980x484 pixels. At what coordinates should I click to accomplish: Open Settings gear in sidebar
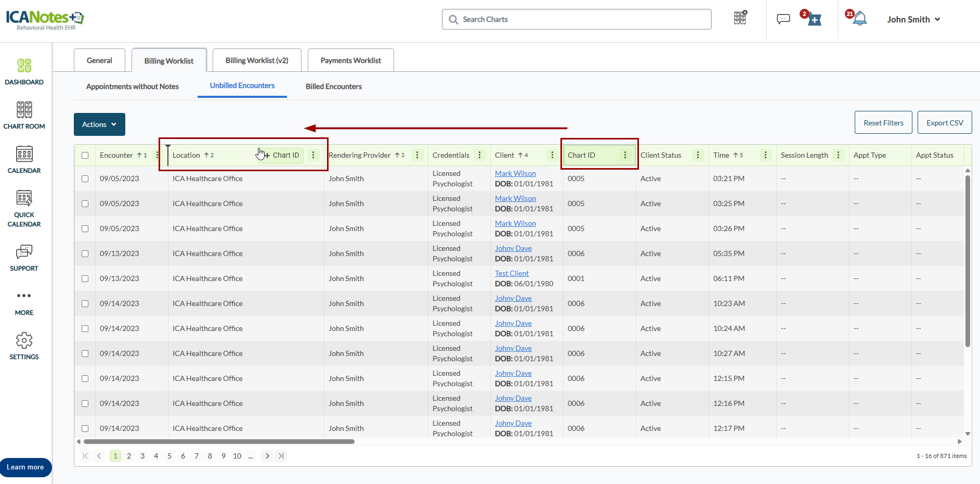tap(24, 346)
